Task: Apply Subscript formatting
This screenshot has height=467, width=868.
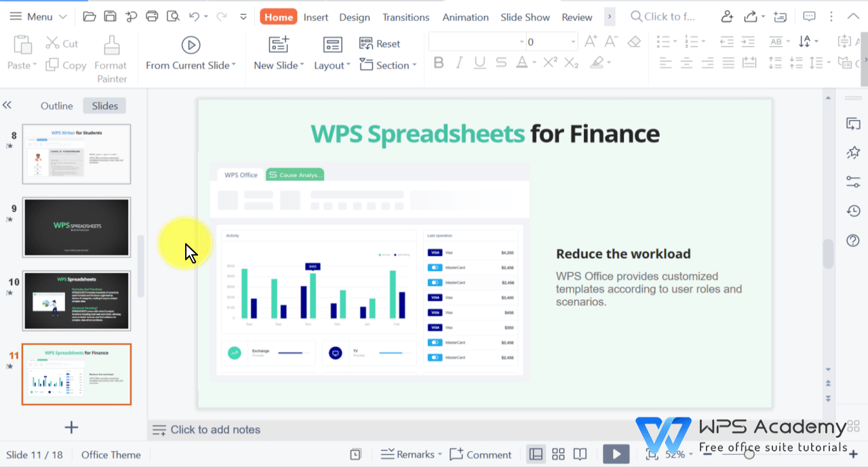Action: pyautogui.click(x=572, y=63)
